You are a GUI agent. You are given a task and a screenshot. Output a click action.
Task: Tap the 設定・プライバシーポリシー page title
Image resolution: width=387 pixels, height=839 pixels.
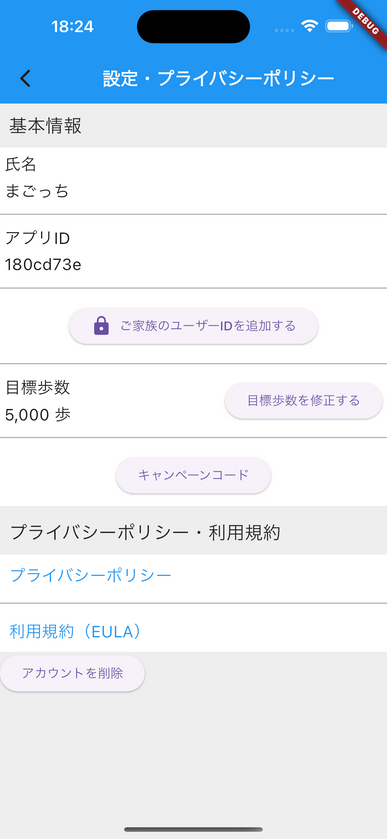[x=219, y=78]
